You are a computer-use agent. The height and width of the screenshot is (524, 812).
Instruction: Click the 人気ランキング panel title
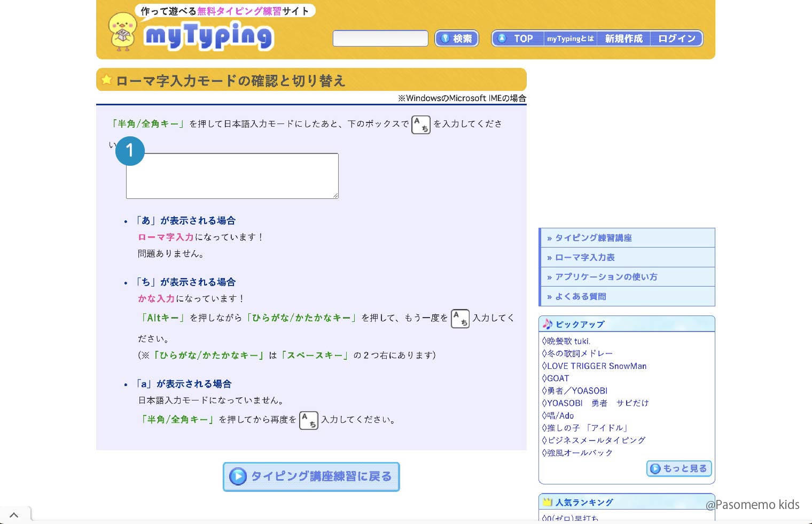point(584,503)
